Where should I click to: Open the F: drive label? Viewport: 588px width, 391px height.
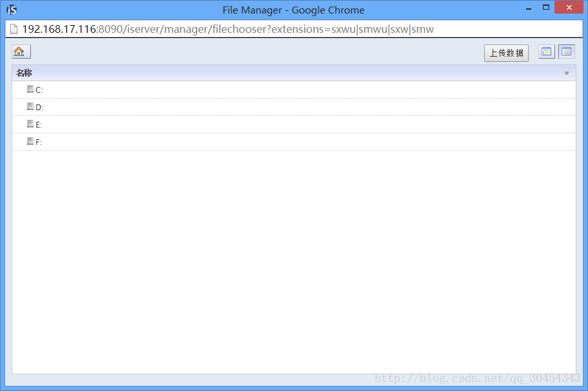39,142
